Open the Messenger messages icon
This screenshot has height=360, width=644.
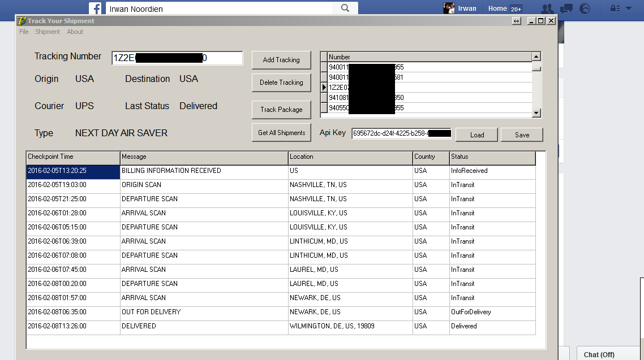pos(565,8)
